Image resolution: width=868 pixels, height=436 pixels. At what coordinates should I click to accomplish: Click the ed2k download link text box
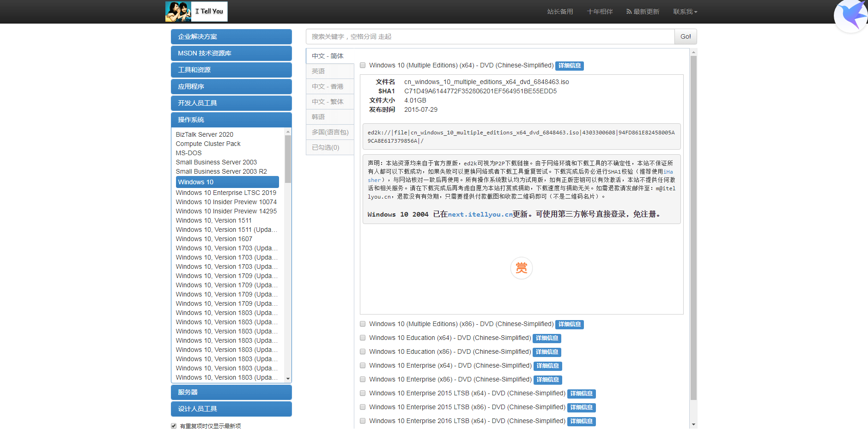[522, 137]
